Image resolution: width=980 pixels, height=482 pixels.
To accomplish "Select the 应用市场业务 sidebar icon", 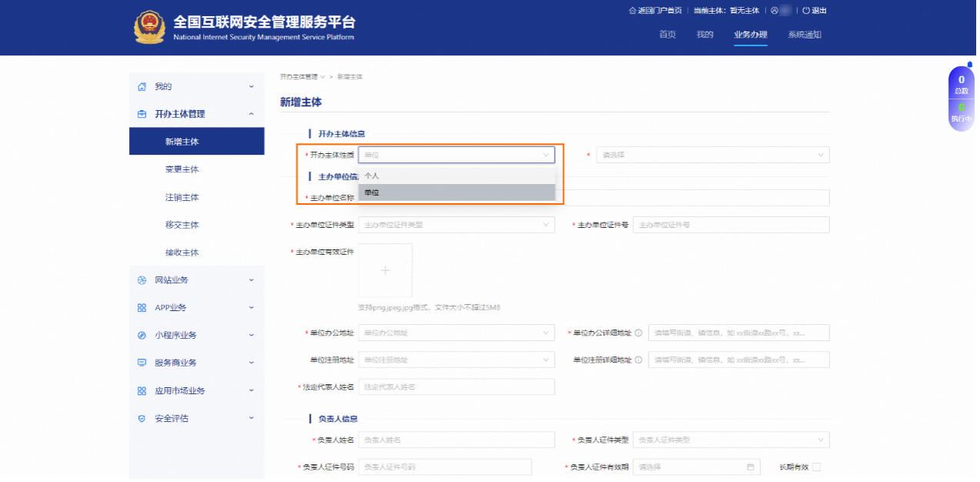I will (x=142, y=390).
